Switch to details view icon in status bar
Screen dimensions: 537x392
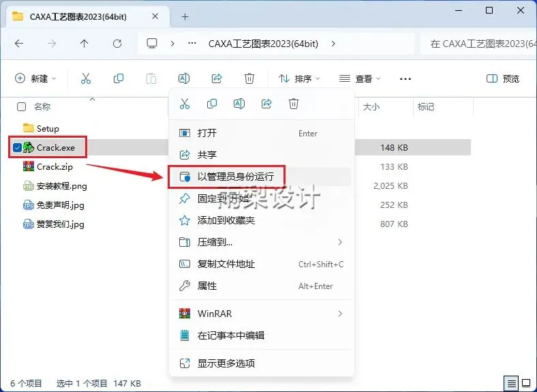511,383
